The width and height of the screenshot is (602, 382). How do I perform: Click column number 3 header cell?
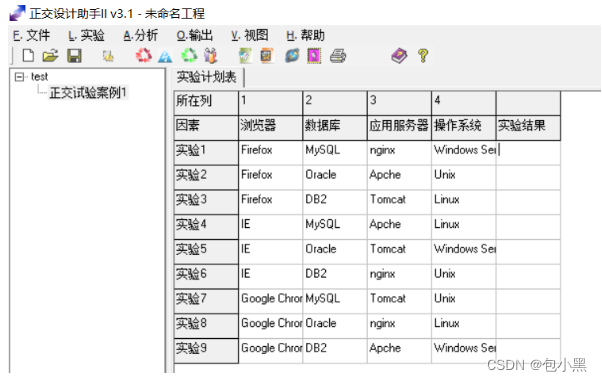[x=399, y=103]
